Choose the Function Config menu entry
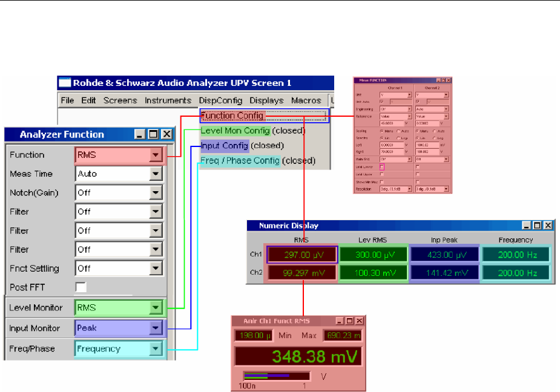 click(265, 116)
